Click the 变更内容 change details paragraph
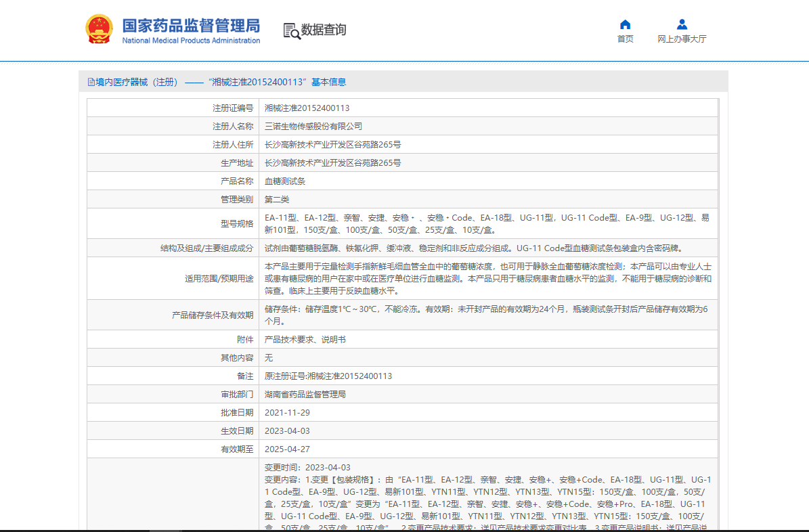This screenshot has width=809, height=532. (488, 504)
